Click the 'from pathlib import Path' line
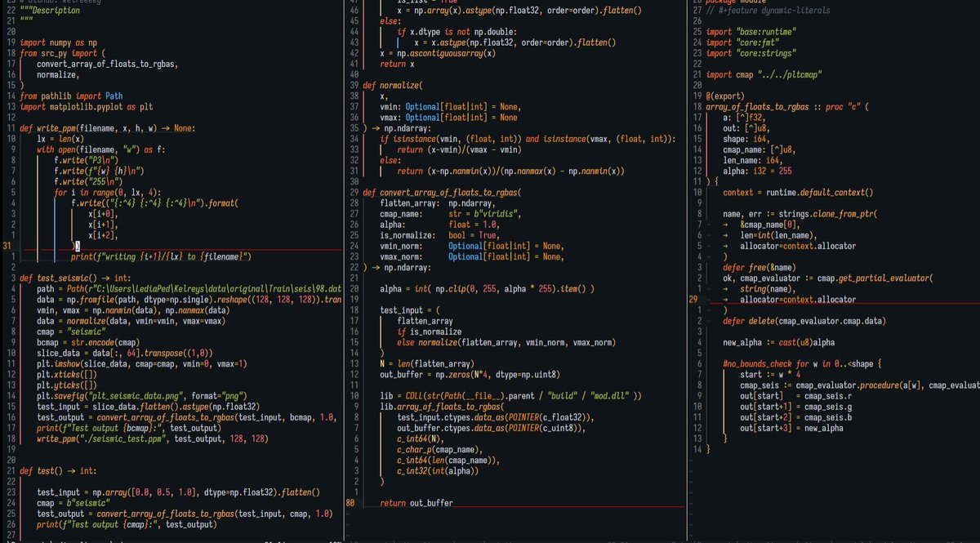This screenshot has height=543, width=980. pyautogui.click(x=72, y=96)
